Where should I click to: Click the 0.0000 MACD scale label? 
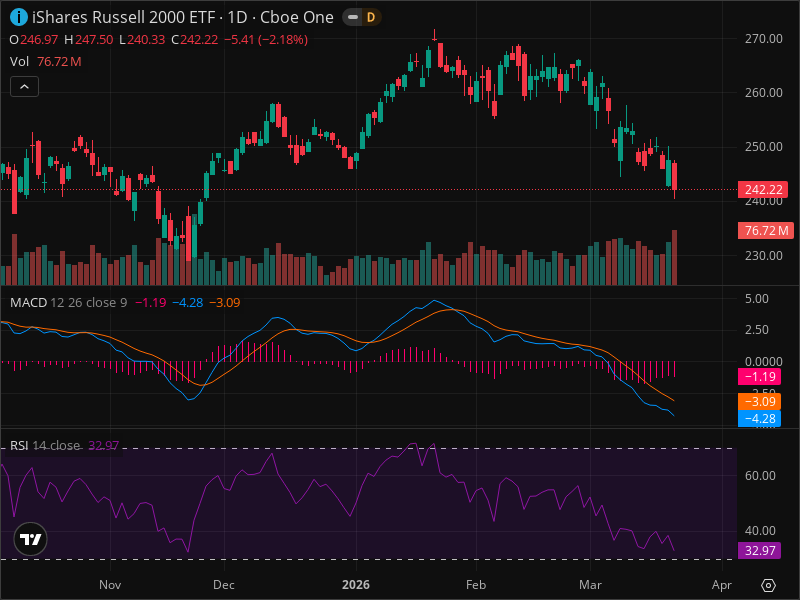[x=763, y=362]
